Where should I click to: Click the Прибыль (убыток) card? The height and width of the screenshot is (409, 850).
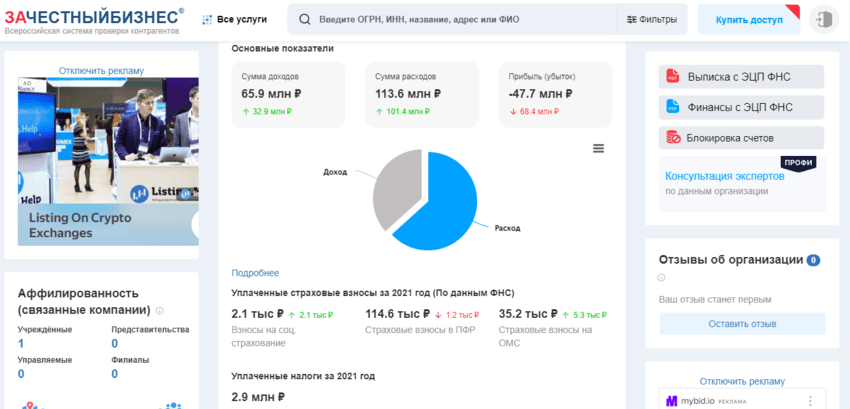tap(556, 94)
